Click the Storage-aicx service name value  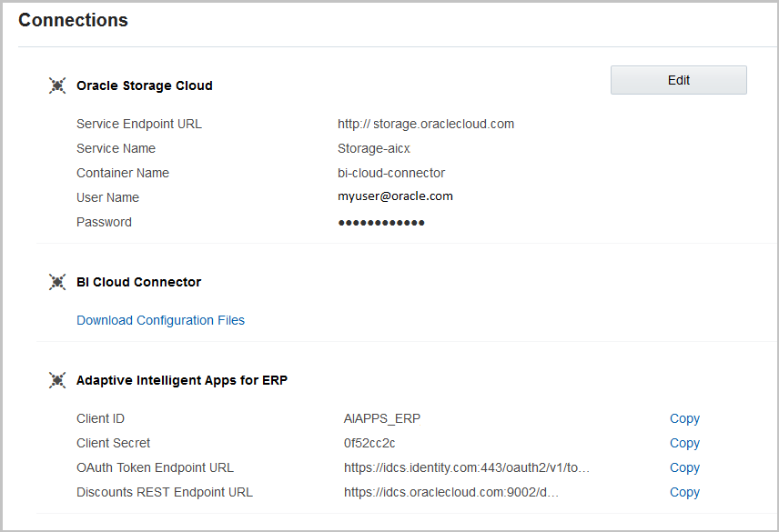[x=374, y=148]
